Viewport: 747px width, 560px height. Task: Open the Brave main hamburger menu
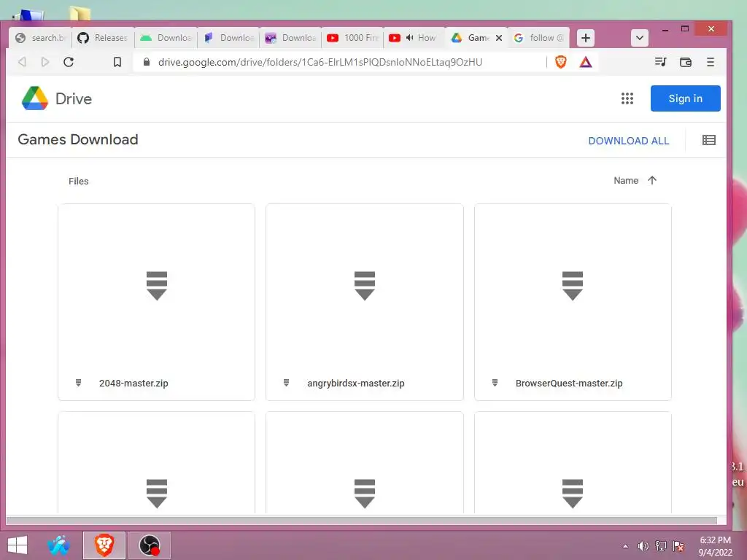click(711, 62)
